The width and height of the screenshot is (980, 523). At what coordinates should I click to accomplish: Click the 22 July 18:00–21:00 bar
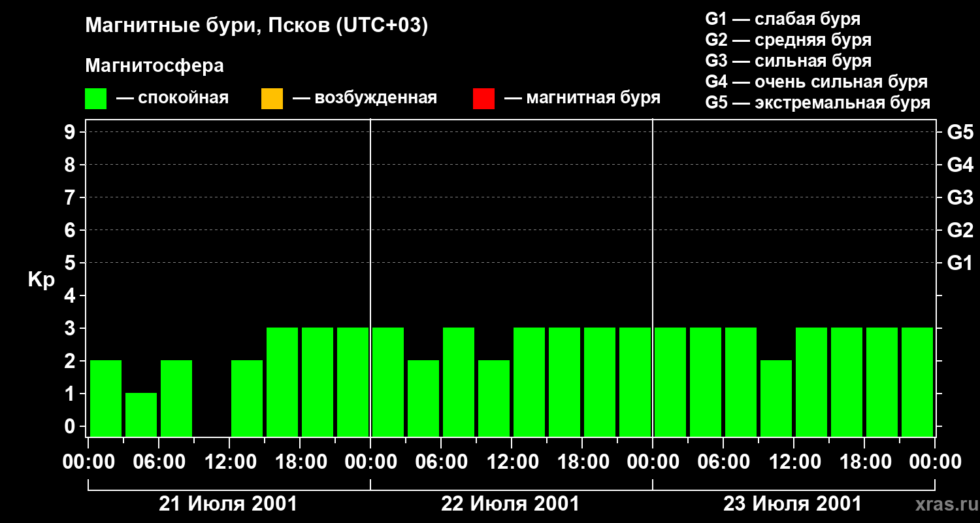point(600,382)
